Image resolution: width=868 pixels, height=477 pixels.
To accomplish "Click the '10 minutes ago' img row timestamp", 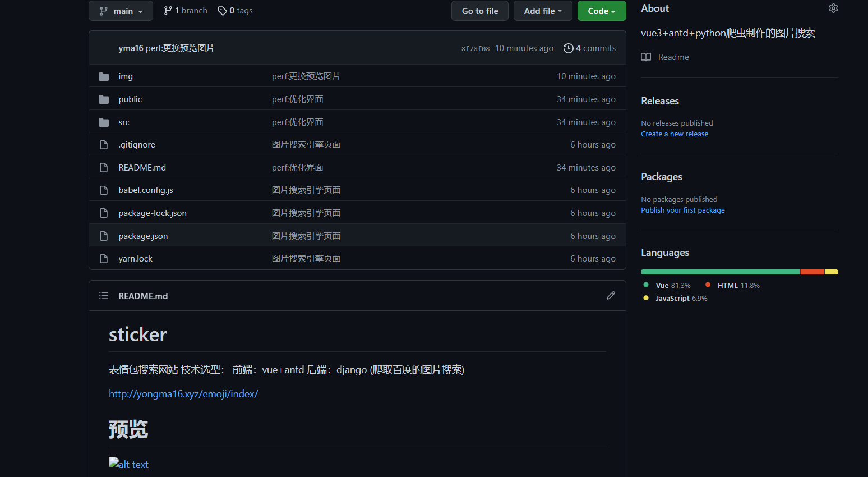I will pos(586,76).
